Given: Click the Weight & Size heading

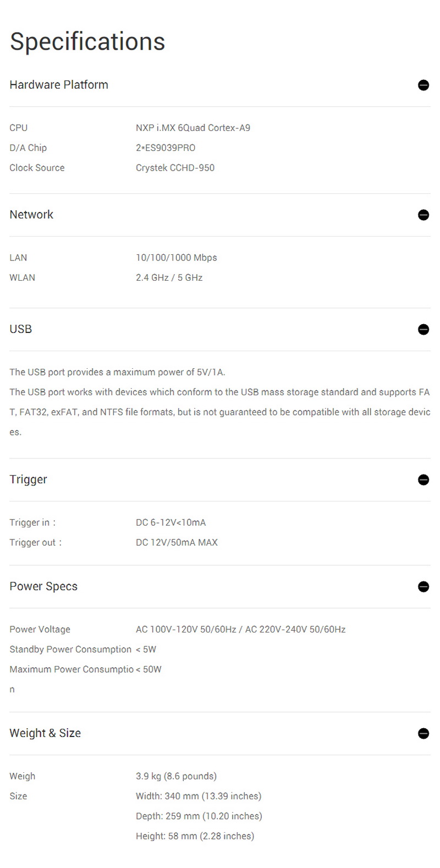Looking at the screenshot, I should pos(45,733).
